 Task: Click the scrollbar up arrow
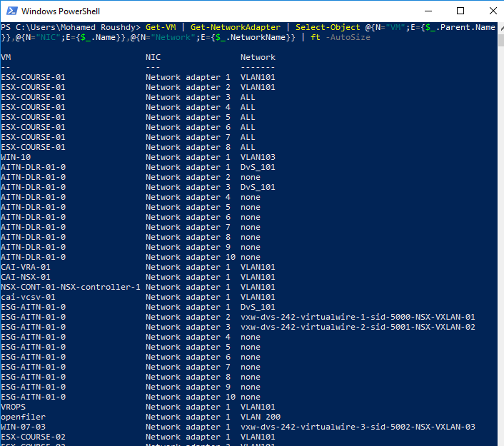(498, 27)
